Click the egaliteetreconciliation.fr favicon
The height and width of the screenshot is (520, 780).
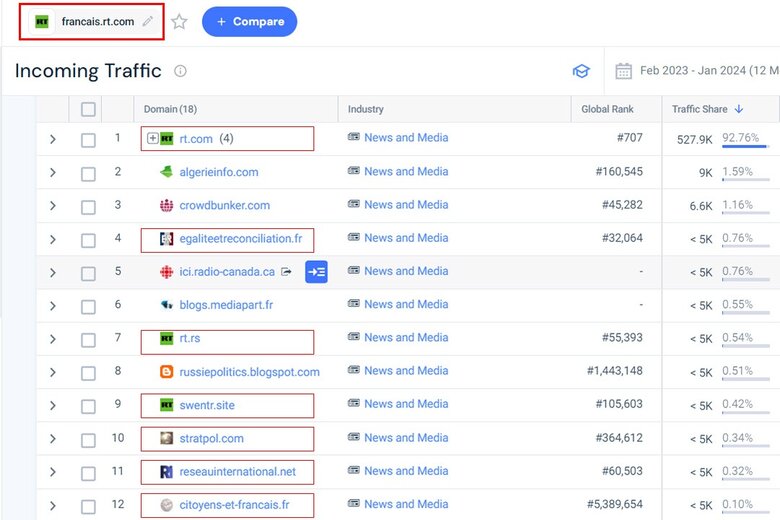(167, 238)
